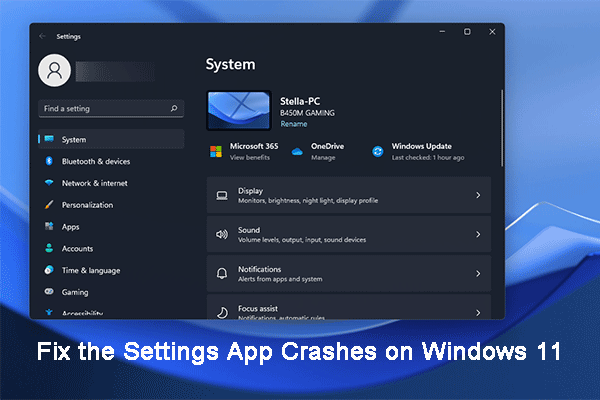Click the B450M GAMING model text
Screen dimensions: 600x400
pos(307,113)
